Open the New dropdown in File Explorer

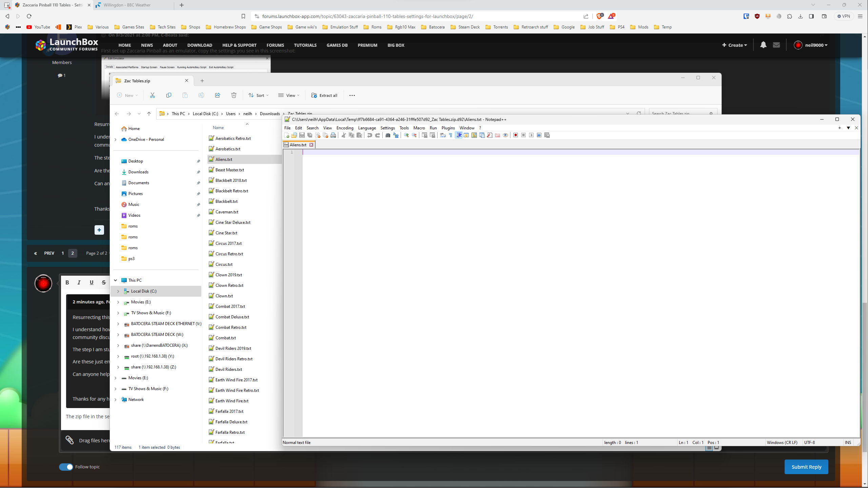(127, 96)
